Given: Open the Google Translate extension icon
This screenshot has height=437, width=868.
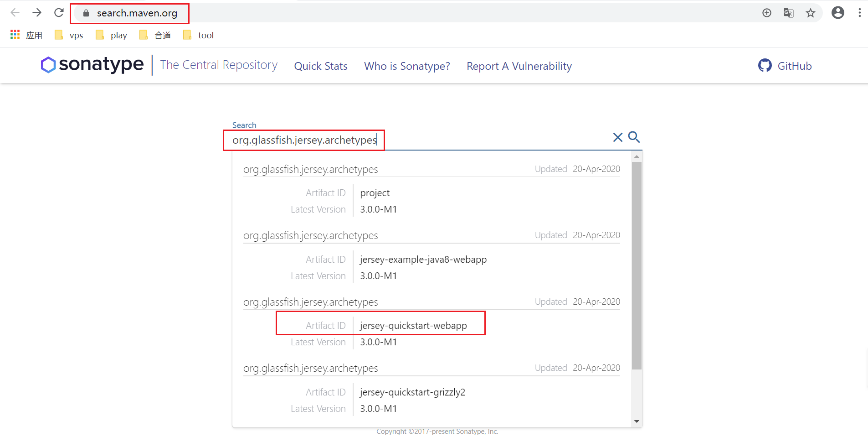Looking at the screenshot, I should (x=788, y=13).
